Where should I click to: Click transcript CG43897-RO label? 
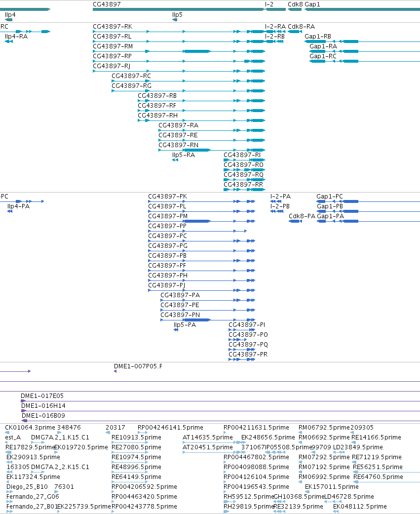(x=243, y=164)
